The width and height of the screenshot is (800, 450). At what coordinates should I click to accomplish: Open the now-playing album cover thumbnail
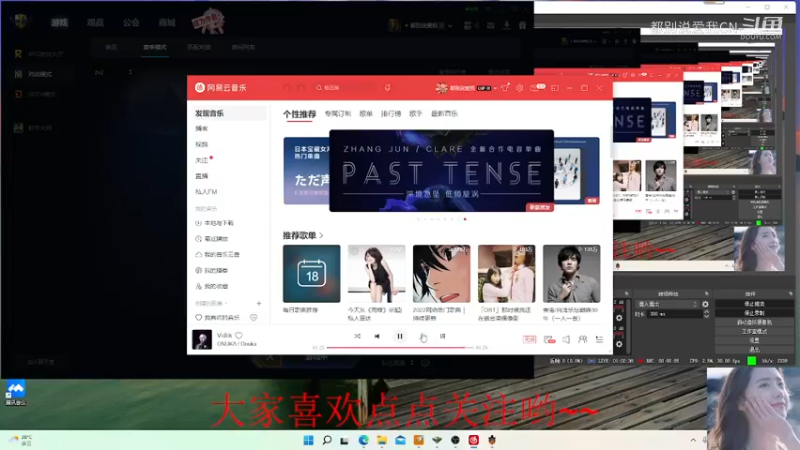click(202, 340)
